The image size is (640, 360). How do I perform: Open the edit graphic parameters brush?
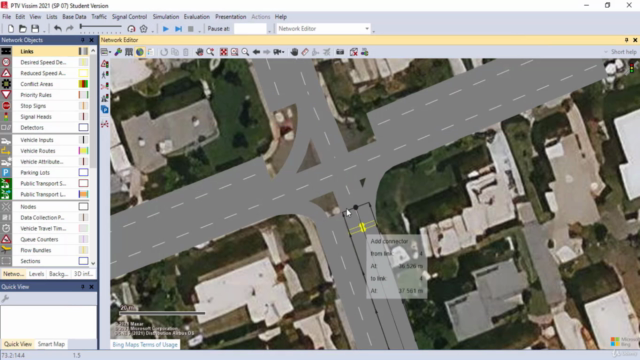pyautogui.click(x=118, y=52)
